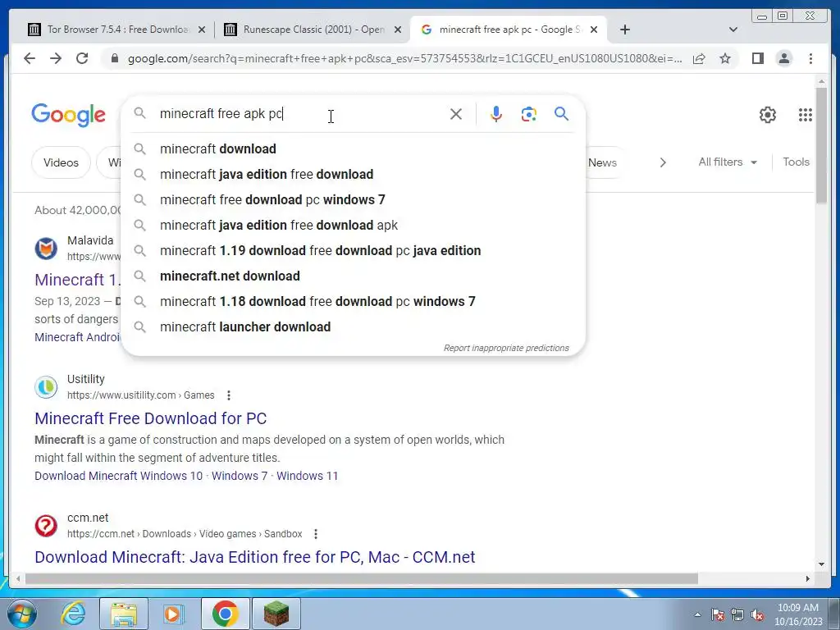840x630 pixels.
Task: Open "Minecraft Free Download for PC" result
Action: click(151, 418)
